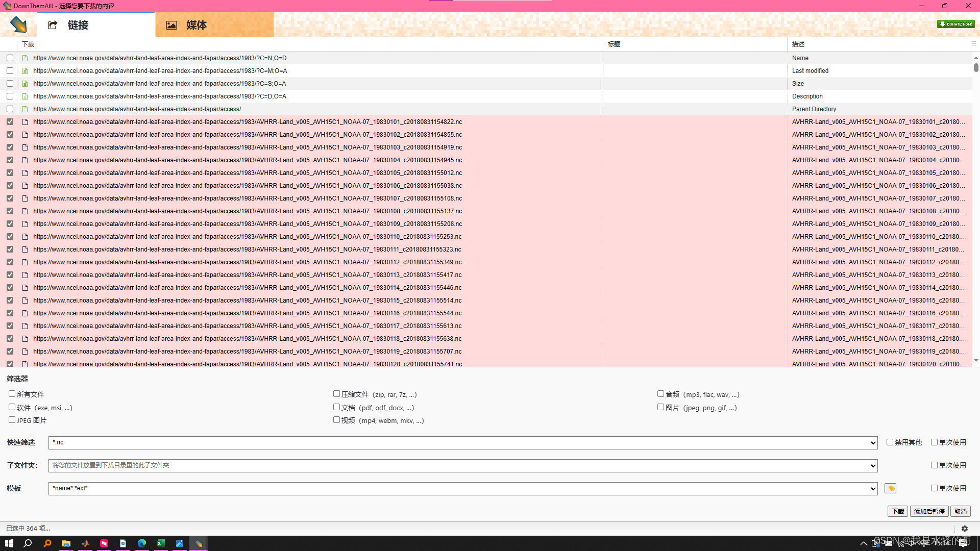980x551 pixels.
Task: Click the 添加后暂停 button
Action: (x=929, y=511)
